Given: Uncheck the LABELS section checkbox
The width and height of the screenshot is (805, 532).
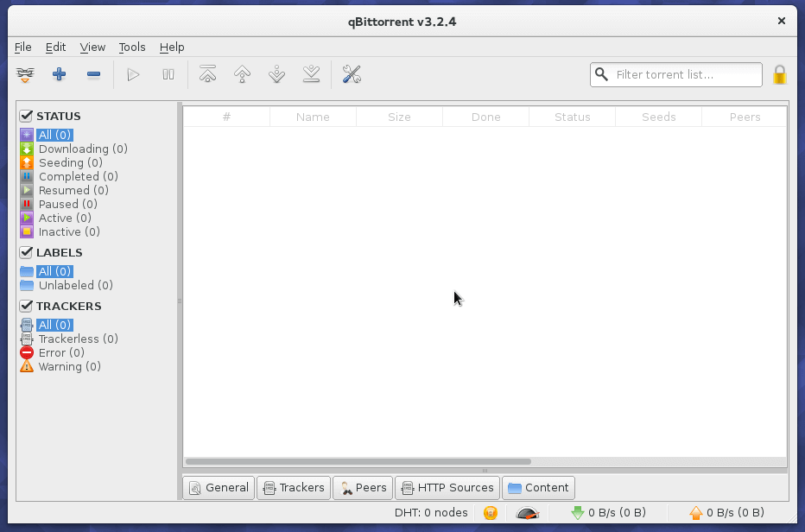Looking at the screenshot, I should click(26, 252).
